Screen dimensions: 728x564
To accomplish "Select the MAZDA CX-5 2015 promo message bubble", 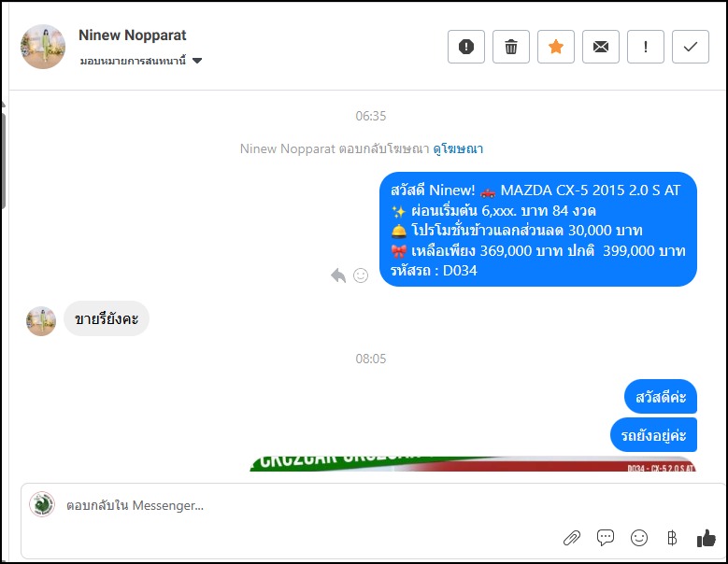I will [538, 230].
